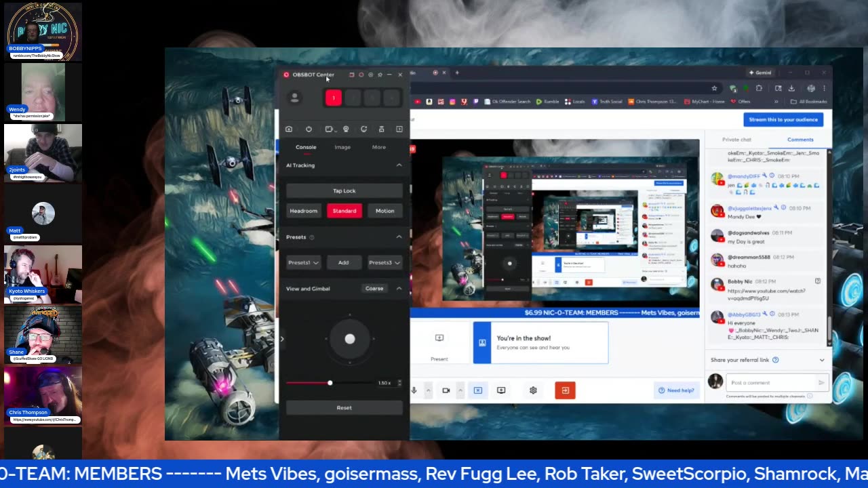The image size is (868, 488).
Task: Select Headroom tracking mode
Action: (x=303, y=211)
